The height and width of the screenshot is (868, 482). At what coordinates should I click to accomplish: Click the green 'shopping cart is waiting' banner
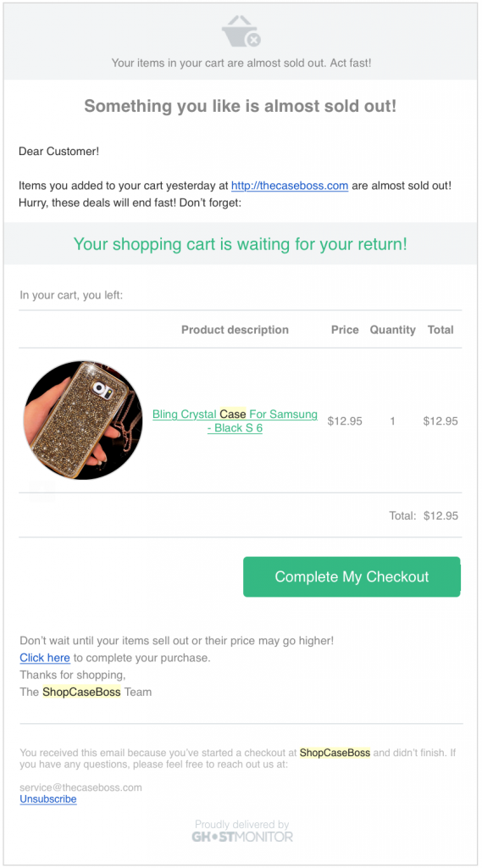coord(241,243)
